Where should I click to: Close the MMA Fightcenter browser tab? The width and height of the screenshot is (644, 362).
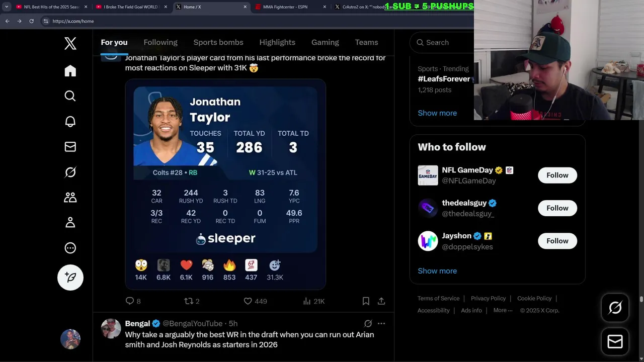325,7
